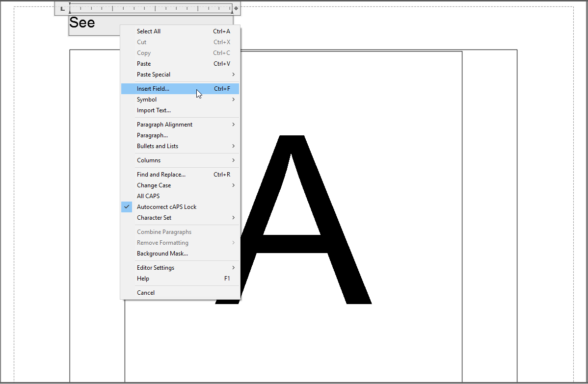Click Cancel to dismiss the menu
This screenshot has height=384, width=588.
146,292
